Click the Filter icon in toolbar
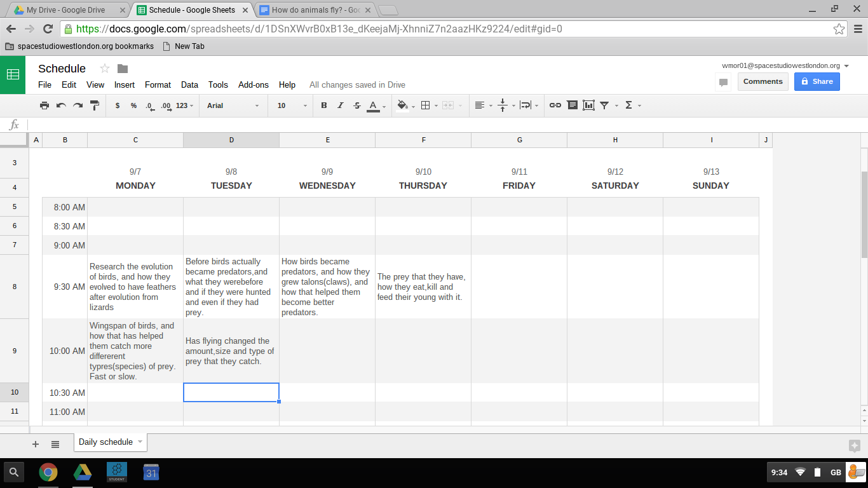This screenshot has width=868, height=488. click(605, 105)
